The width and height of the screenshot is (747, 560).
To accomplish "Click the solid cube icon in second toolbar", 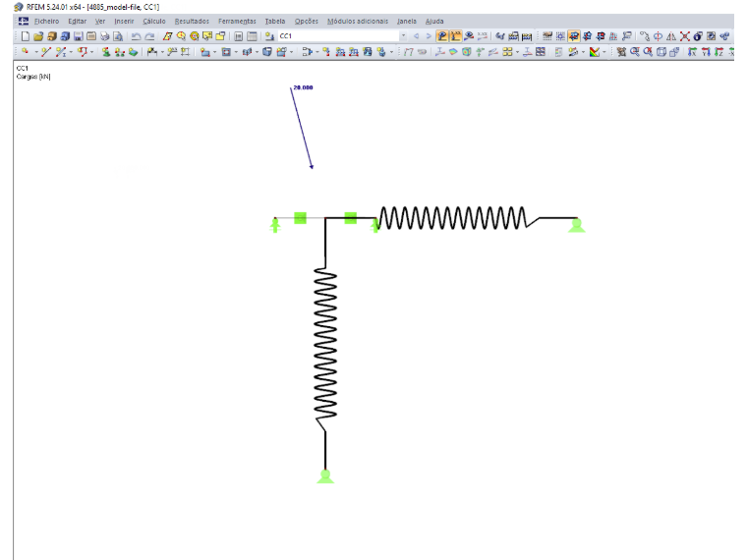I will pos(267,52).
